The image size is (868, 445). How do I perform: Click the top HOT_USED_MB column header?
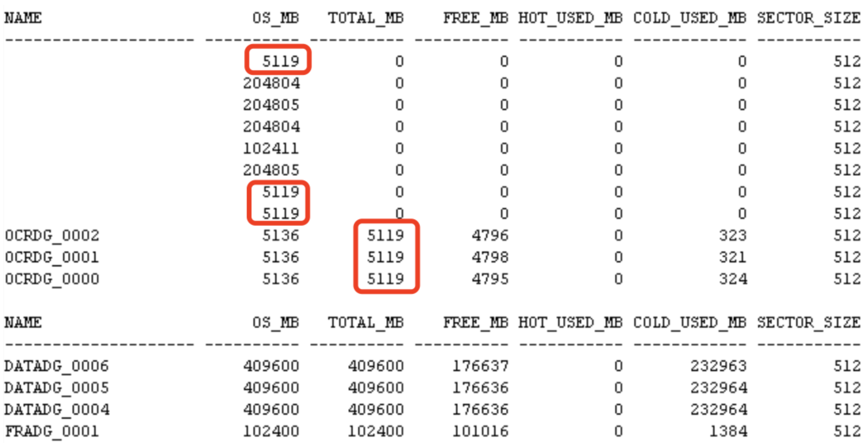point(570,18)
